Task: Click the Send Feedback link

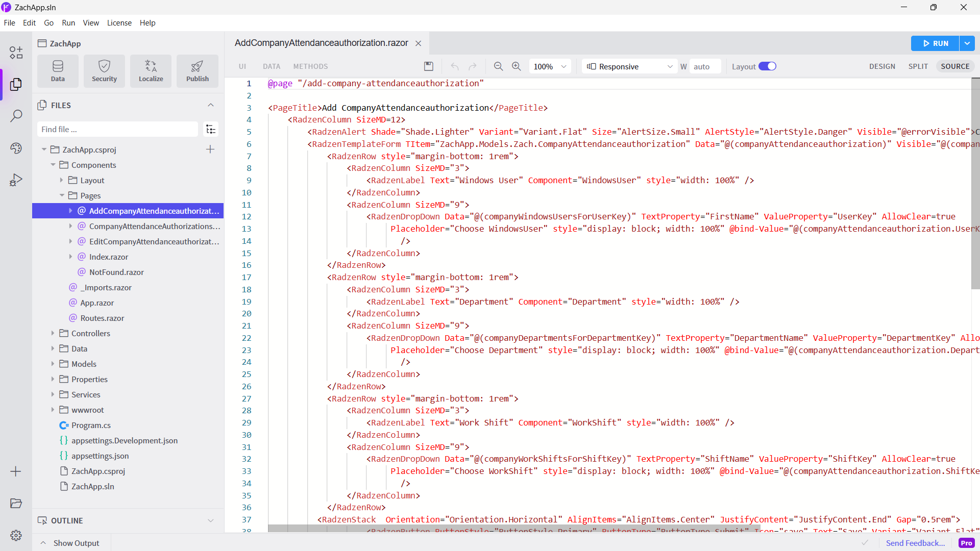Action: click(x=915, y=543)
